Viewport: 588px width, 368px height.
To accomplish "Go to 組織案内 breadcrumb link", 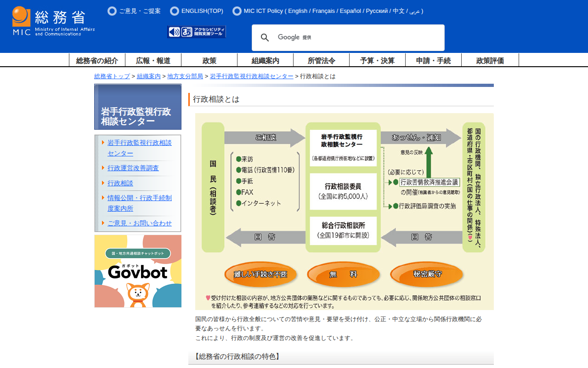I will pyautogui.click(x=149, y=76).
